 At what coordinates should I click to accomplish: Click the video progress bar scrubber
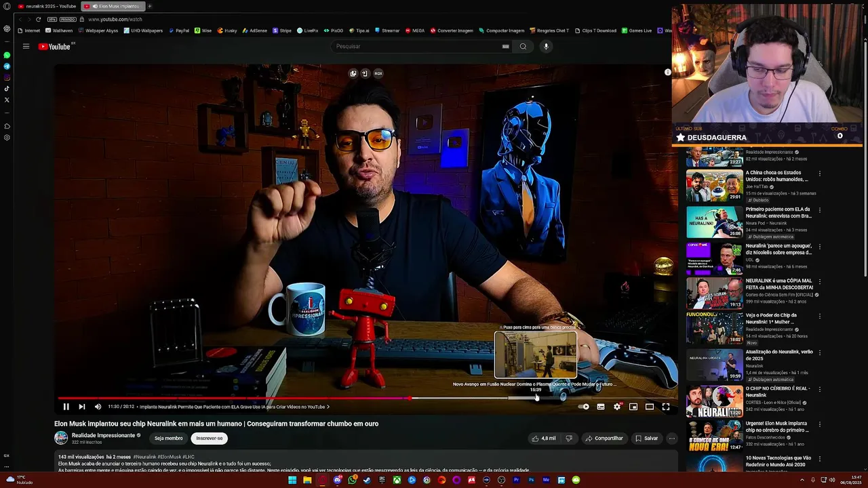pyautogui.click(x=410, y=398)
